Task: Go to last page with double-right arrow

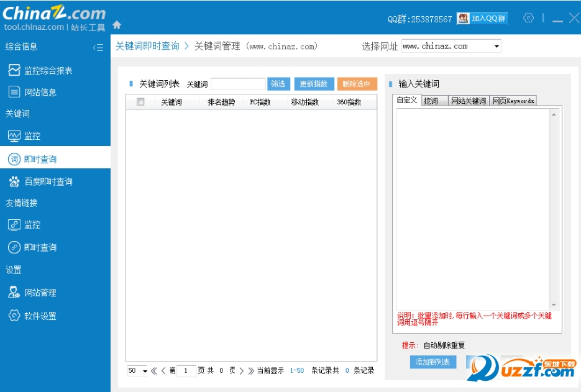Action: click(x=251, y=370)
